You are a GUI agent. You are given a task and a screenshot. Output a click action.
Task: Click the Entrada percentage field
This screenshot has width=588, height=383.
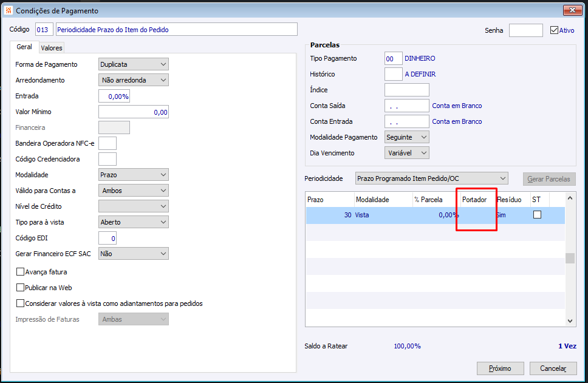coord(114,97)
